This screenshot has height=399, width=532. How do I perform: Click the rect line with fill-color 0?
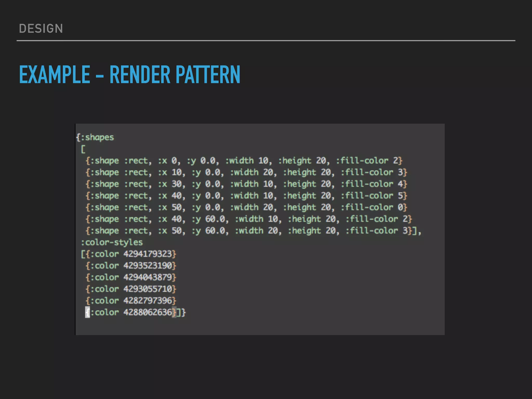(246, 208)
